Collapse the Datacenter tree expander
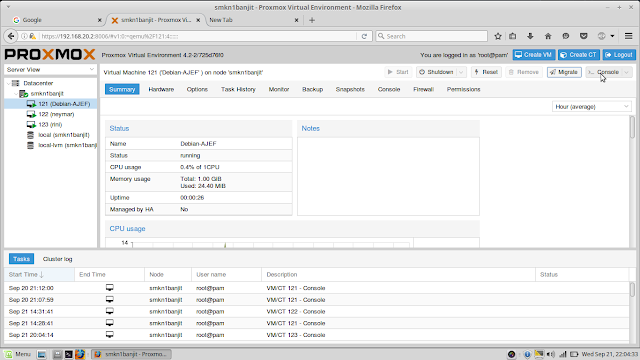640x360 pixels. coord(8,83)
